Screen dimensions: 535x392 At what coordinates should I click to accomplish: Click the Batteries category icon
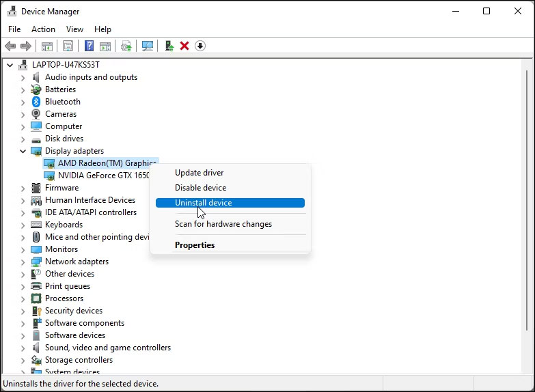click(x=36, y=89)
